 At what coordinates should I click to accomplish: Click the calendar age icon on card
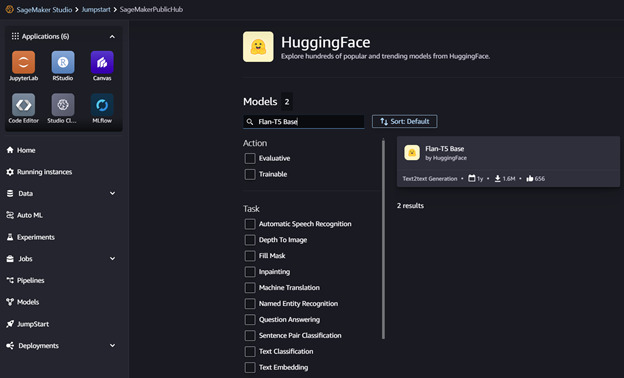pyautogui.click(x=472, y=178)
